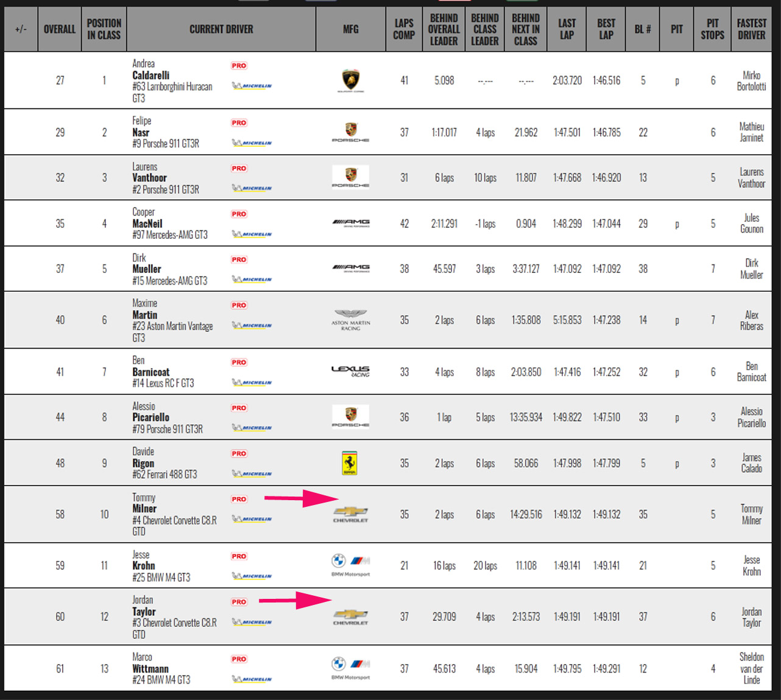Open driver Laurens Vanthoor's name

149,178
